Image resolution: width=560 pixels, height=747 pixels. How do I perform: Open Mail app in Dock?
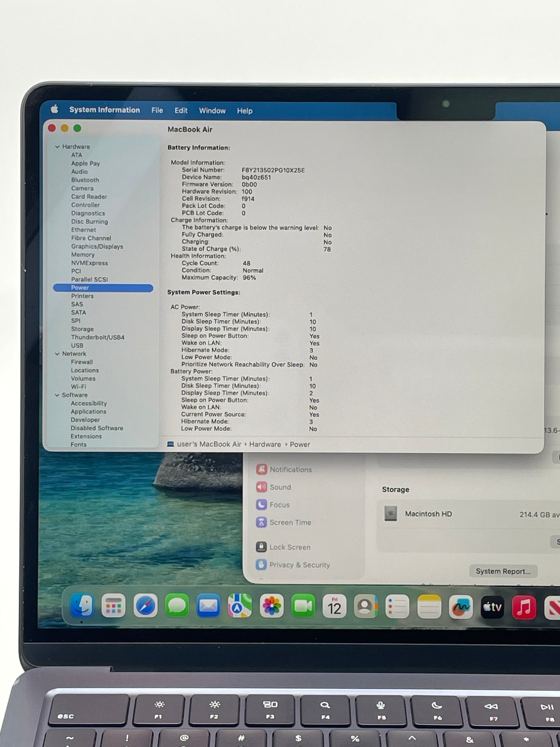(x=208, y=606)
